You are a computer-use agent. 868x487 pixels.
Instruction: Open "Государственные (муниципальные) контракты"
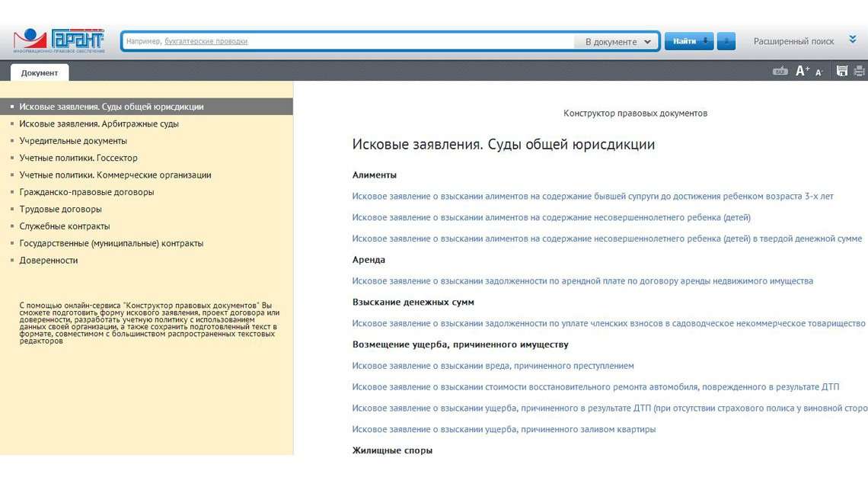point(111,243)
